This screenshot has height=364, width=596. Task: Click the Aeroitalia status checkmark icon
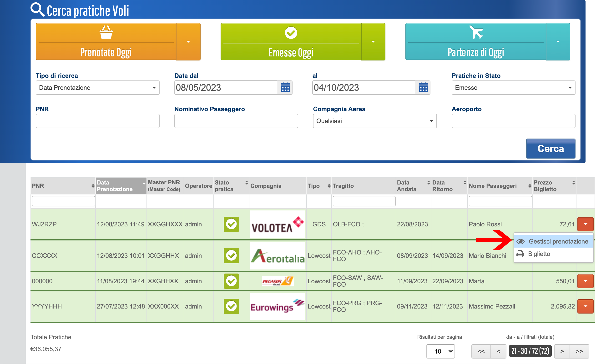pos(231,255)
